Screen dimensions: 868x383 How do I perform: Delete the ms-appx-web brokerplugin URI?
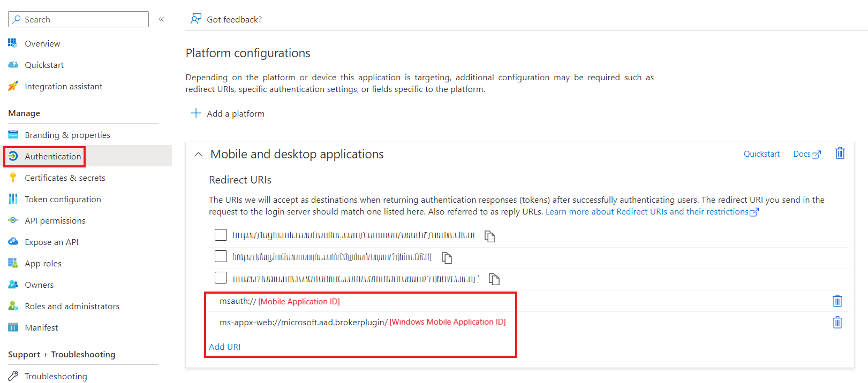coord(837,323)
